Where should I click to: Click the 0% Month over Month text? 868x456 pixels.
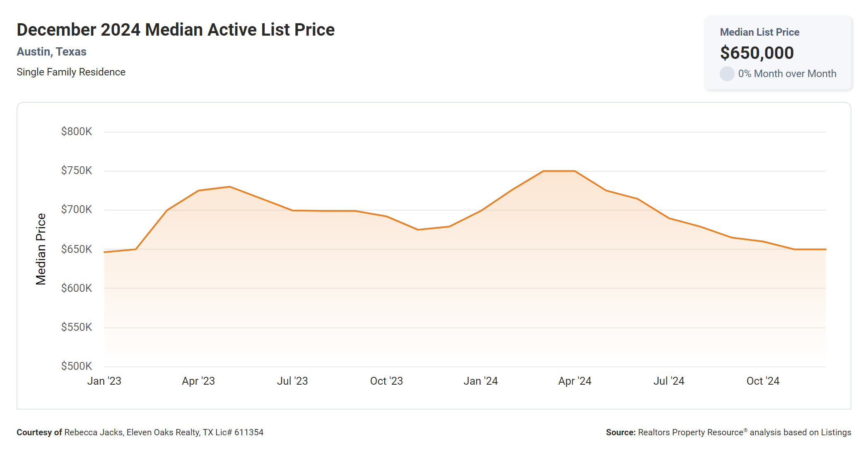tap(787, 74)
